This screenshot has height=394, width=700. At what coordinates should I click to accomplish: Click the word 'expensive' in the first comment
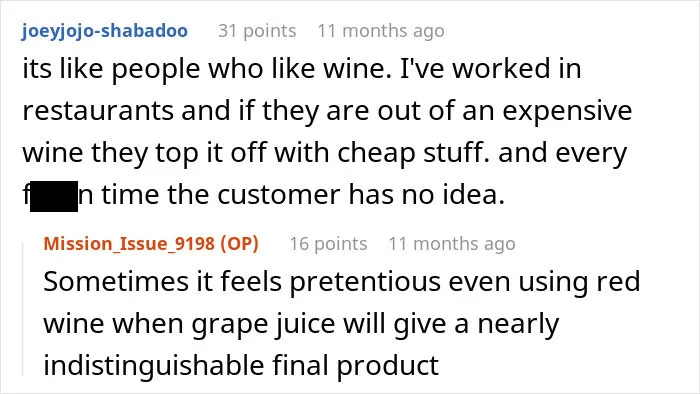point(567,112)
